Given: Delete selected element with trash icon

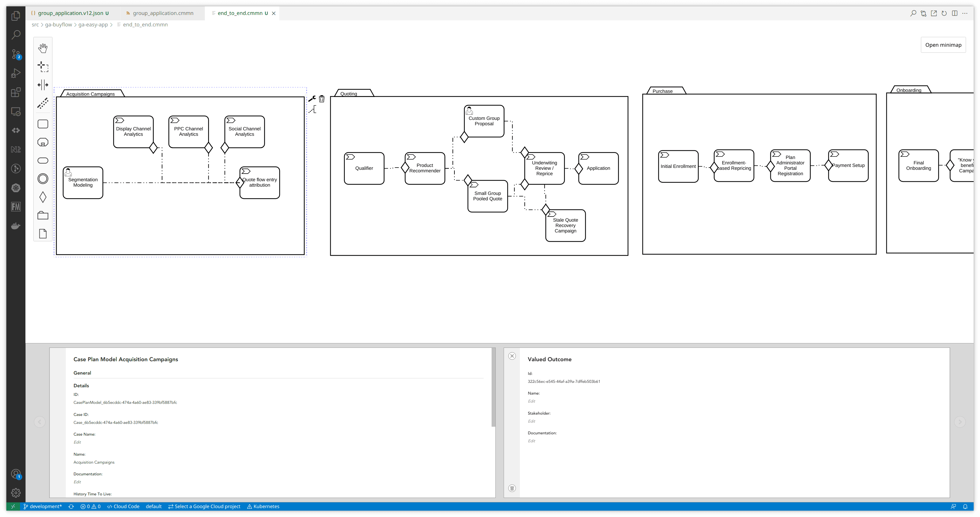Looking at the screenshot, I should (x=322, y=99).
